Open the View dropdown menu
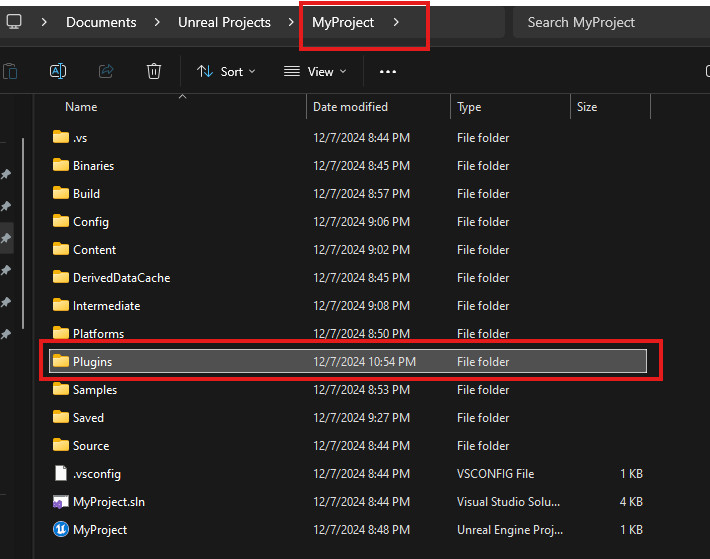This screenshot has height=559, width=710. [315, 71]
